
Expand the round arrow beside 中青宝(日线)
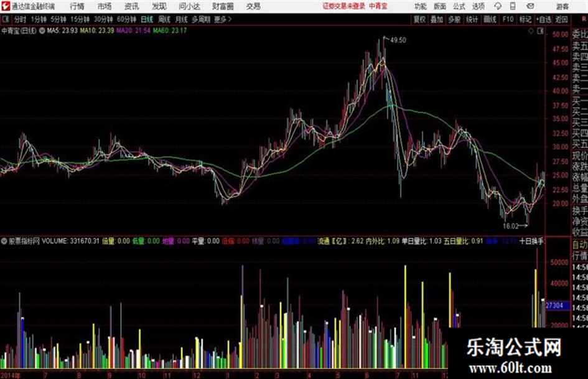tap(42, 30)
